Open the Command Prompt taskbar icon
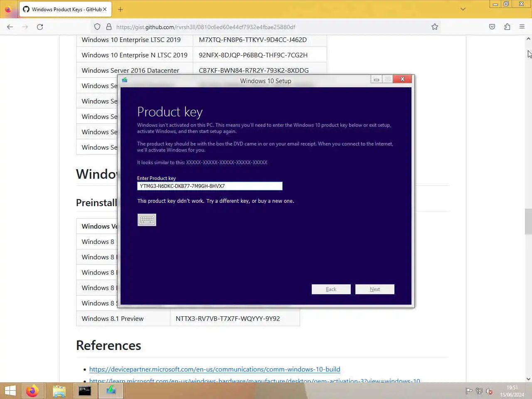 (85, 391)
